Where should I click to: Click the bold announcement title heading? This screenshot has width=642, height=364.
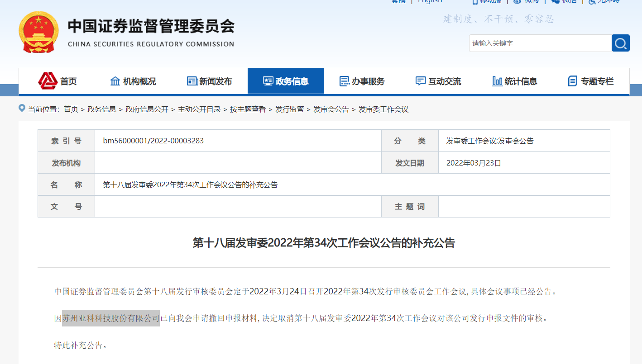point(324,243)
